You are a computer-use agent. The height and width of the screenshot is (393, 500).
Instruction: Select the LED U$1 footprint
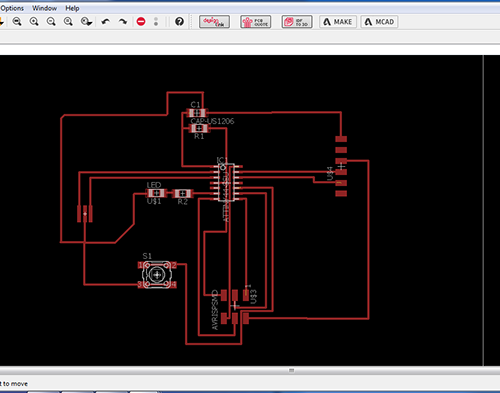(x=156, y=193)
